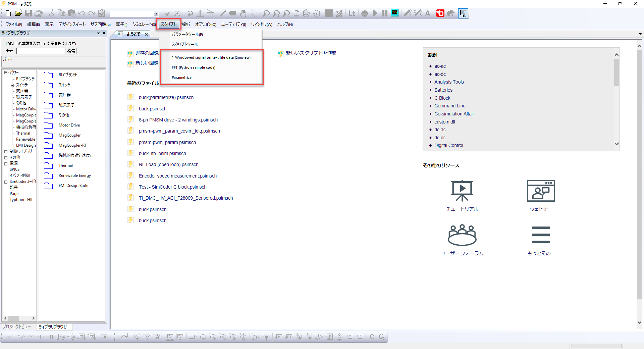Open the SIMVIEW waveform viewer

[395, 13]
